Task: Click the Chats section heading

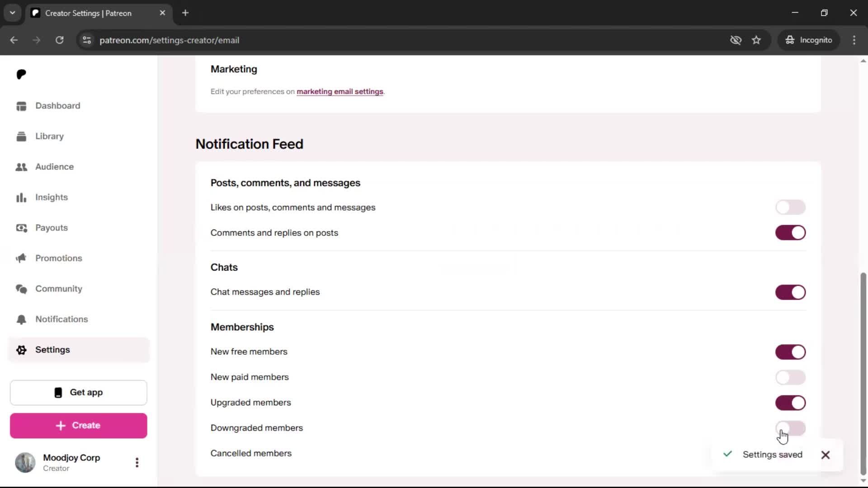Action: coord(224,267)
